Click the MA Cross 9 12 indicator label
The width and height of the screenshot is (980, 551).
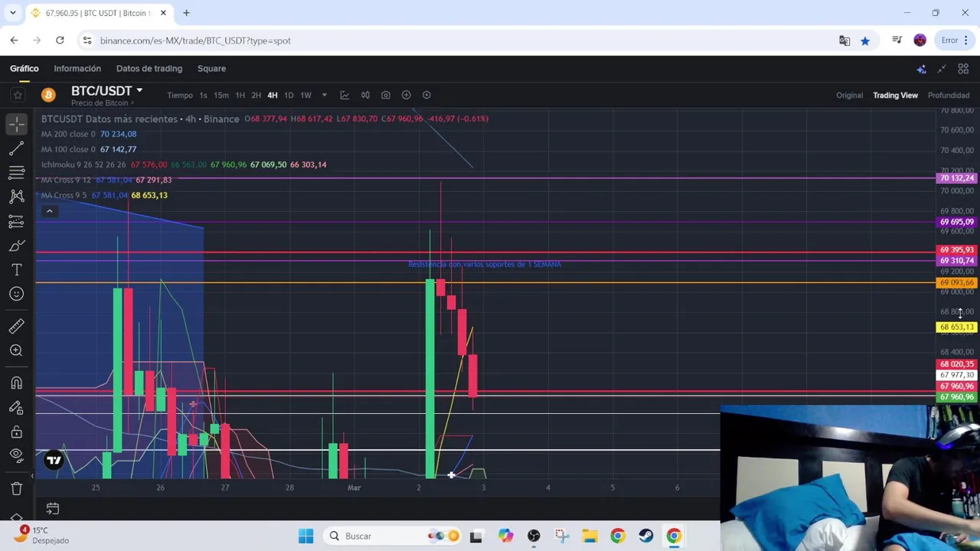click(66, 180)
